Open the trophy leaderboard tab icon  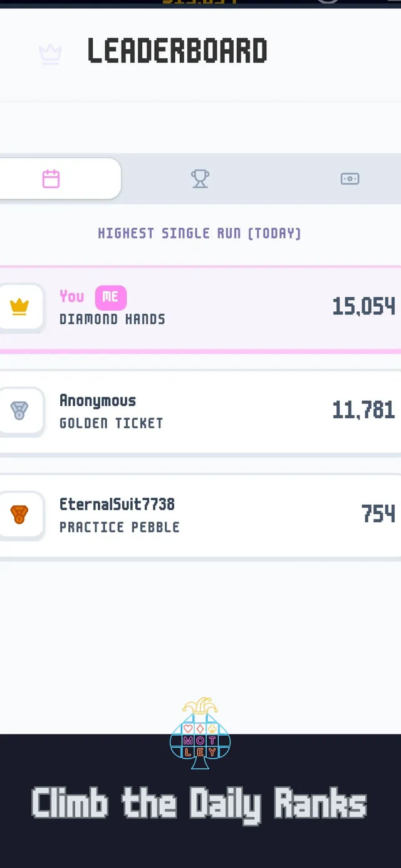pos(200,178)
